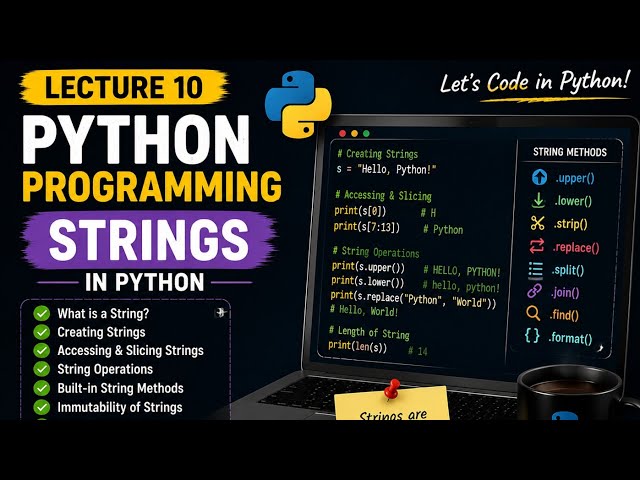
Task: Select the .join() method label
Action: (x=565, y=293)
